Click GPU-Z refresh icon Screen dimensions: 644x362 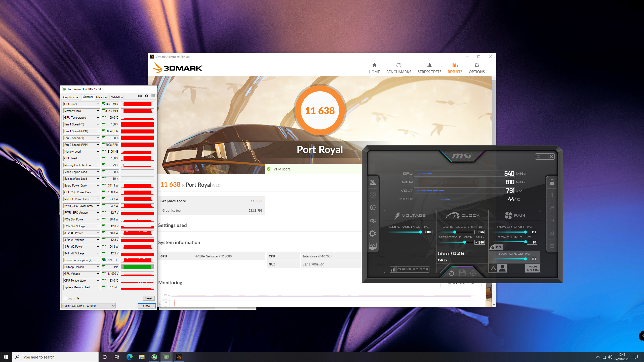coord(146,96)
